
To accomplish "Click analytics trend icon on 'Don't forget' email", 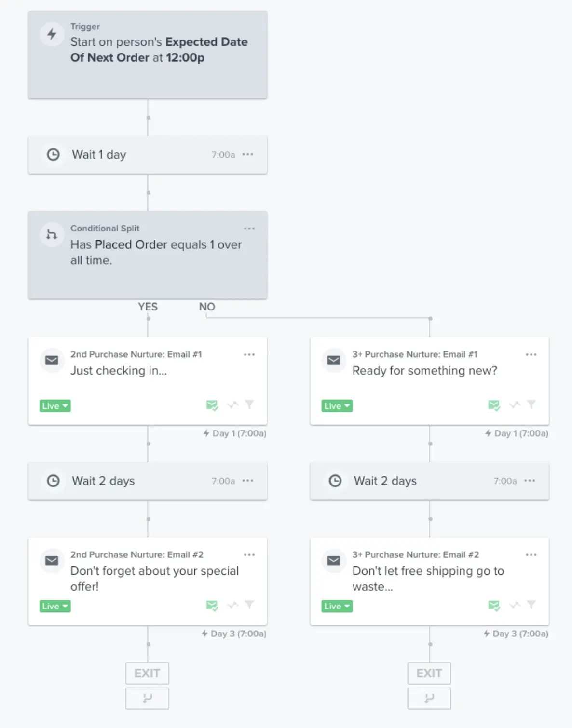I will pyautogui.click(x=233, y=605).
